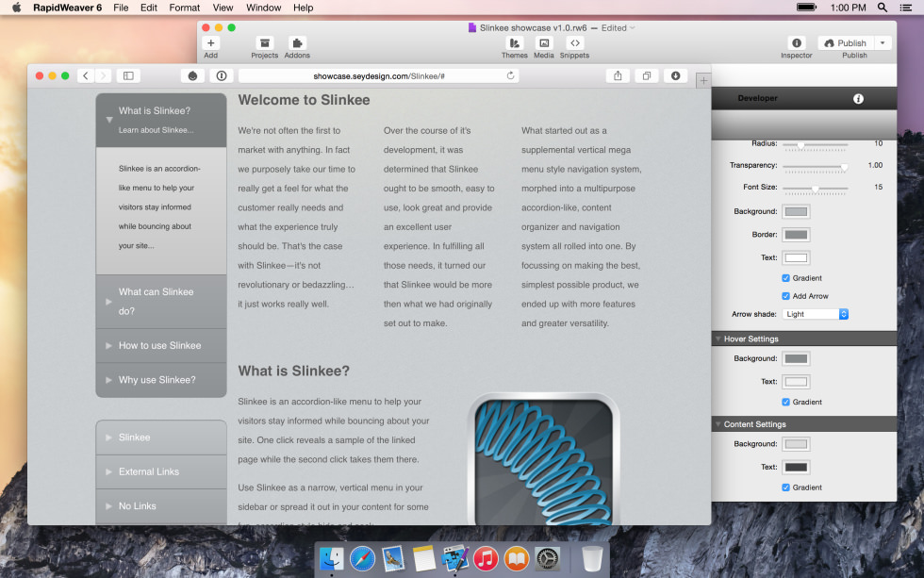The width and height of the screenshot is (924, 578).
Task: Launch Safari from the Dock
Action: coord(362,558)
